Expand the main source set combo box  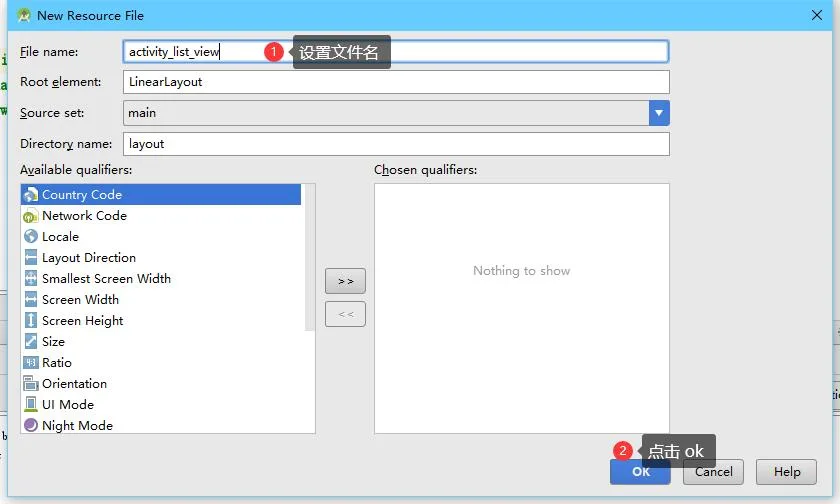click(396, 113)
